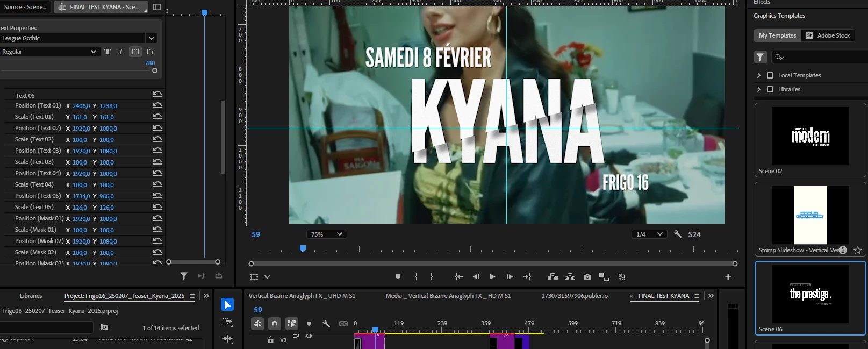Open FINAL TEST KYANA panel menu
This screenshot has width=868, height=349.
pos(697,296)
